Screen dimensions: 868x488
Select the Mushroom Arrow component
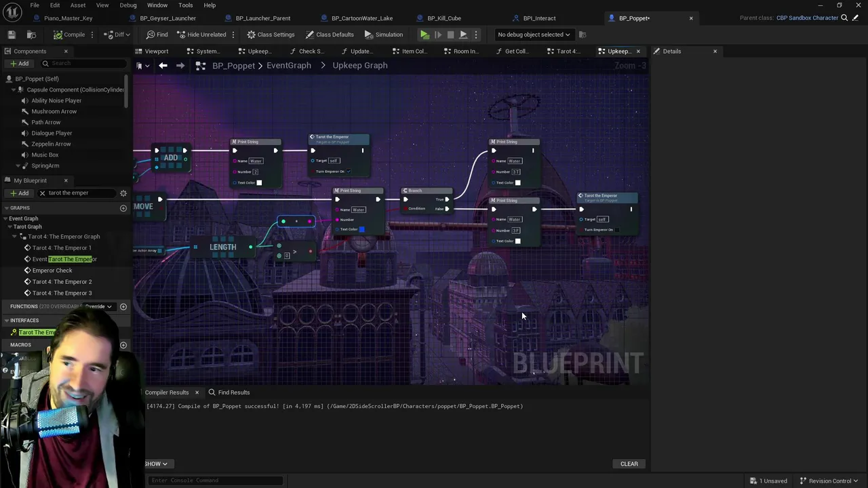point(54,111)
